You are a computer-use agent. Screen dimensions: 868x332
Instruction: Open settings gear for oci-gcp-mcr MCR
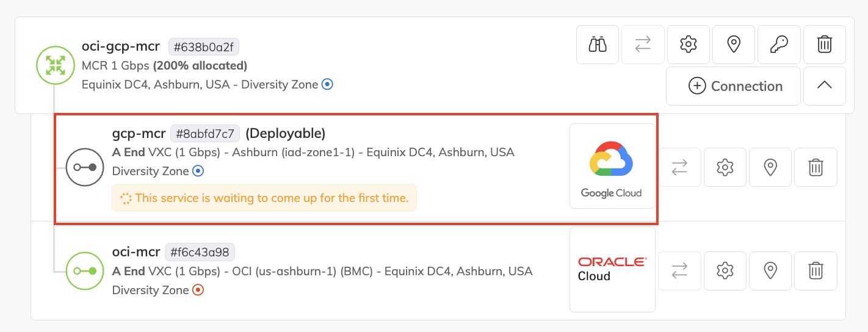click(689, 45)
